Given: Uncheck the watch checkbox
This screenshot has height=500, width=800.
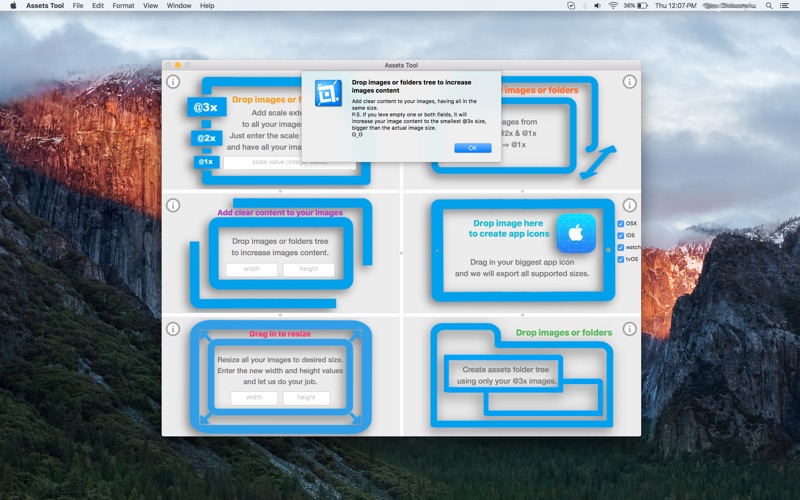Looking at the screenshot, I should point(621,247).
